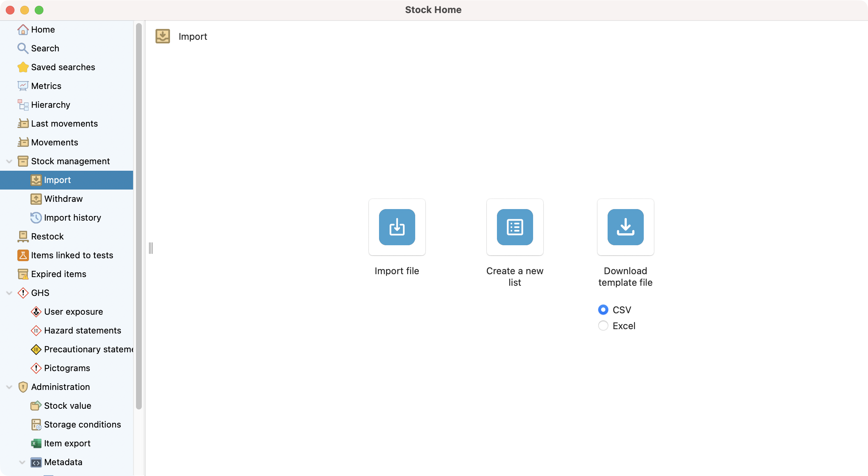Click the Saved searches star icon
The width and height of the screenshot is (868, 476).
point(23,67)
